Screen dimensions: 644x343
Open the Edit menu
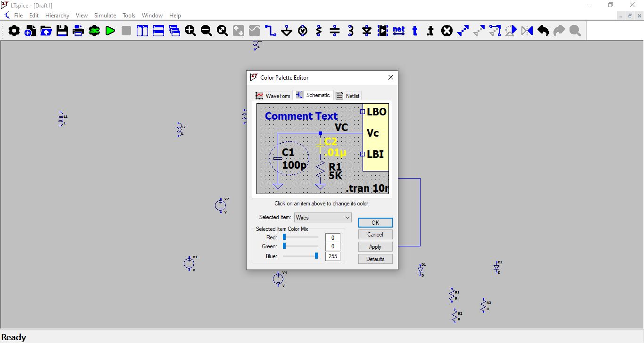tap(34, 16)
